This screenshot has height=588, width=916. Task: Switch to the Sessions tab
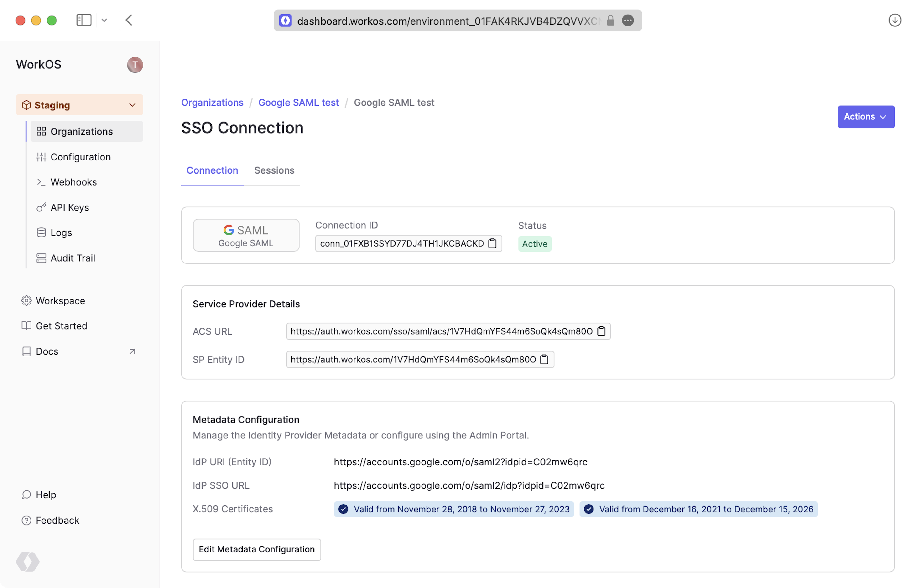coord(274,170)
